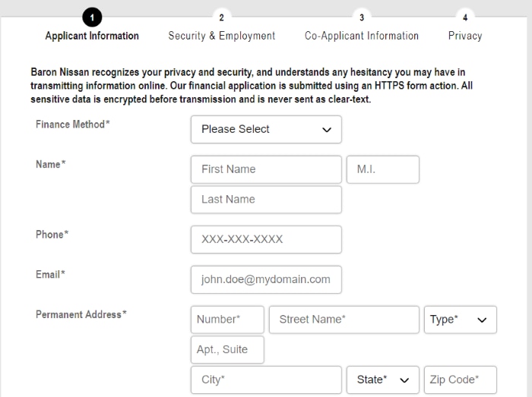Switch to Security & Employment tab

click(x=222, y=36)
